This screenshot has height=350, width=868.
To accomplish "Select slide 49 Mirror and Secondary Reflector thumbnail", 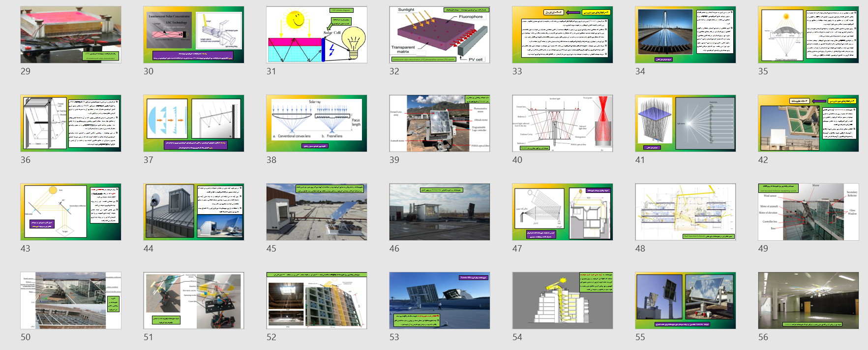I will click(808, 212).
